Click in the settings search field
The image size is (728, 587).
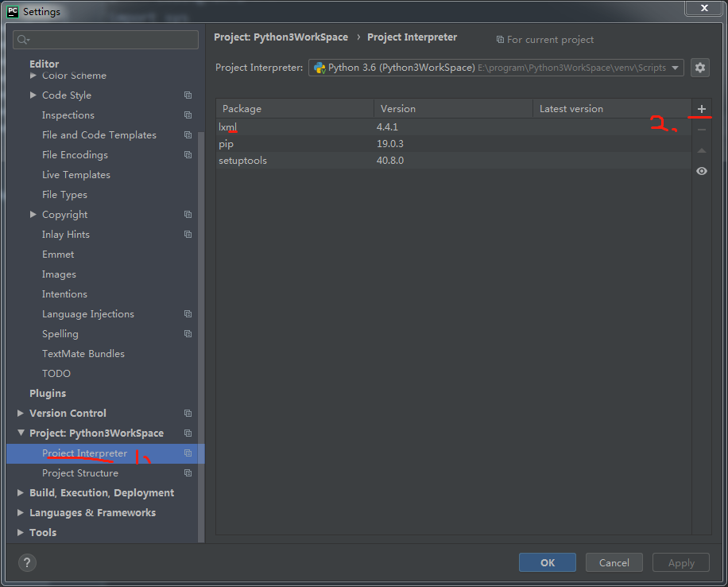point(106,40)
